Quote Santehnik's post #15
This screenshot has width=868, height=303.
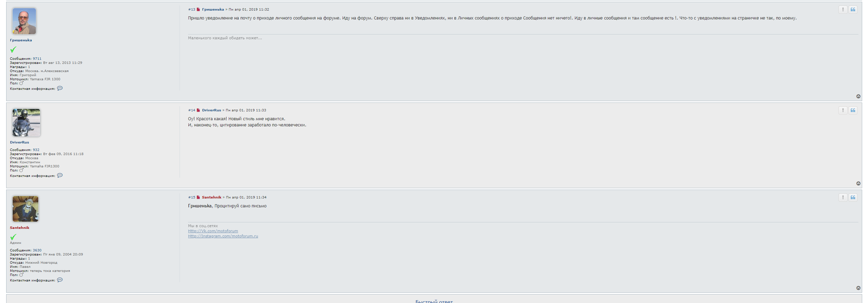(853, 197)
